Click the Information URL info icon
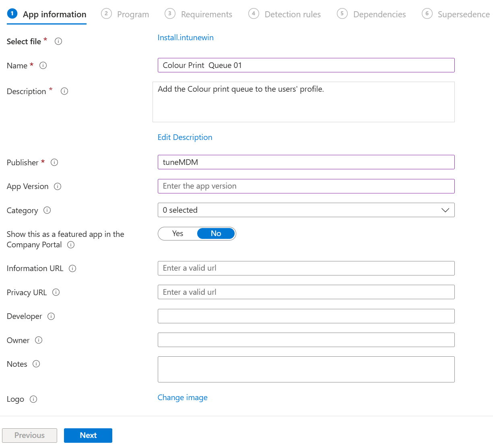This screenshot has width=493, height=448. coord(72,269)
